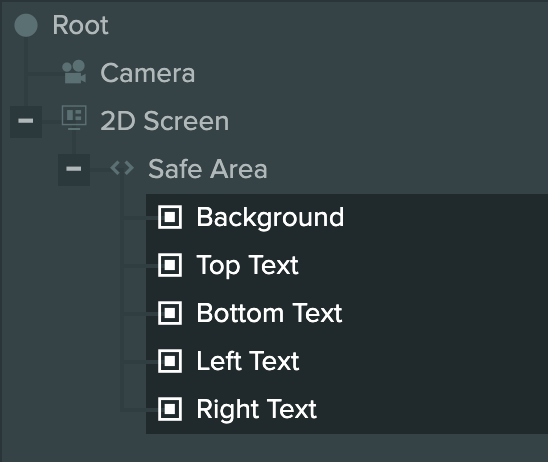Select the Bottom Text item label

(x=269, y=313)
